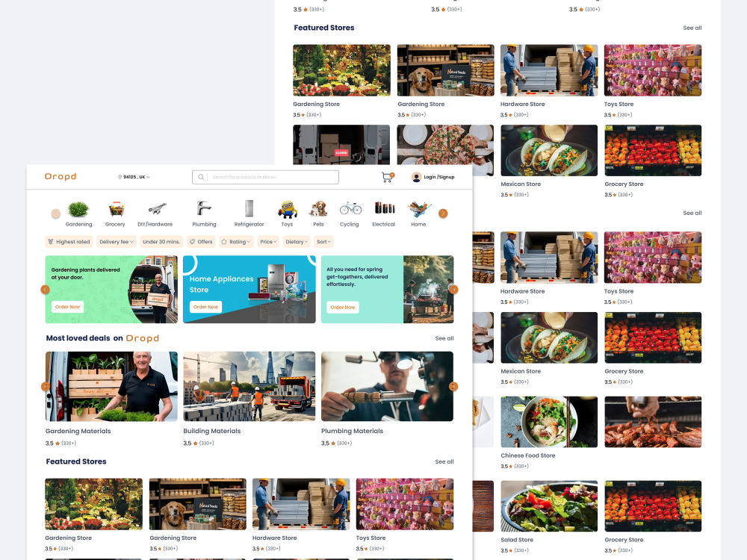Advance category carousel with right arrow
This screenshot has width=747, height=560.
click(x=443, y=214)
